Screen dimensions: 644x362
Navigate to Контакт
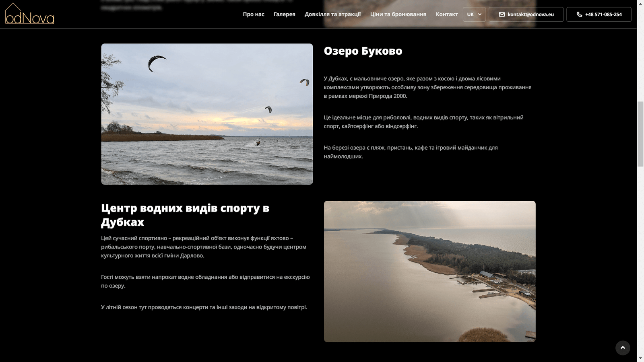446,14
